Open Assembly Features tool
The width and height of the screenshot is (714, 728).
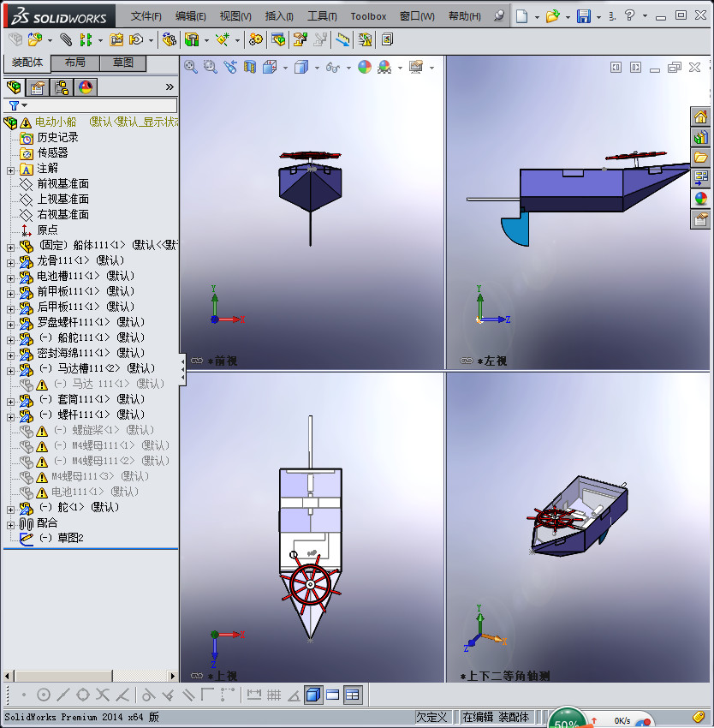point(192,40)
